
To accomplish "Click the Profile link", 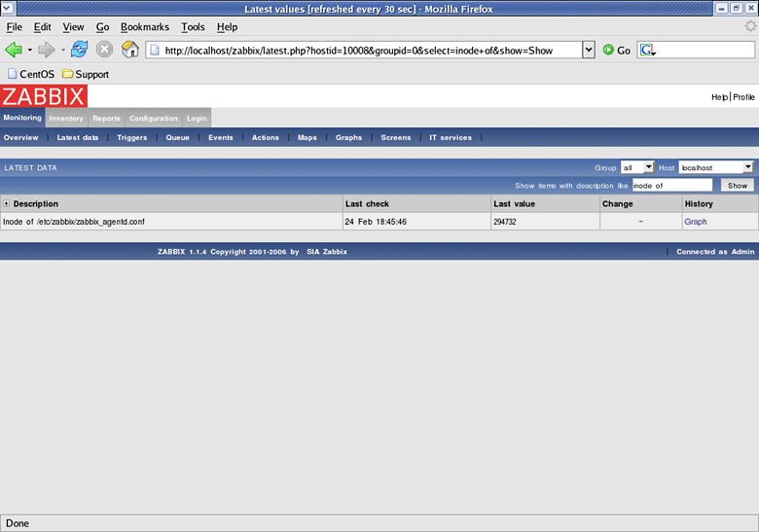I will (743, 97).
